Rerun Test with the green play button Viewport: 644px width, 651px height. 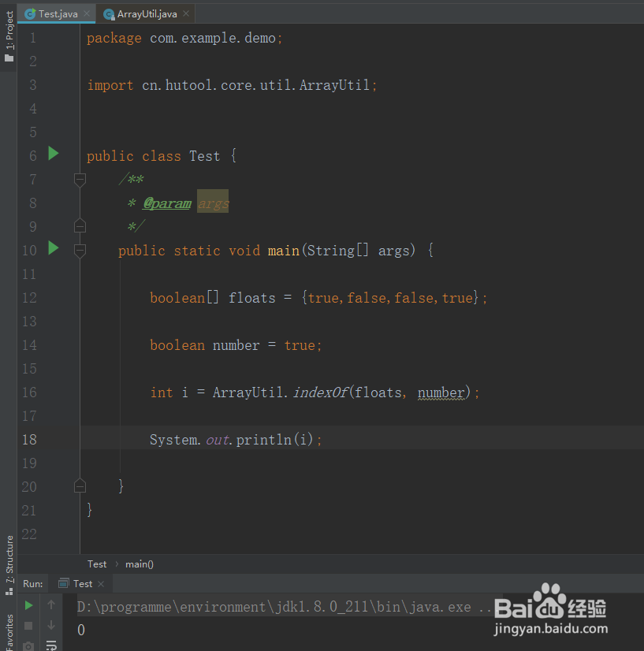coord(28,605)
